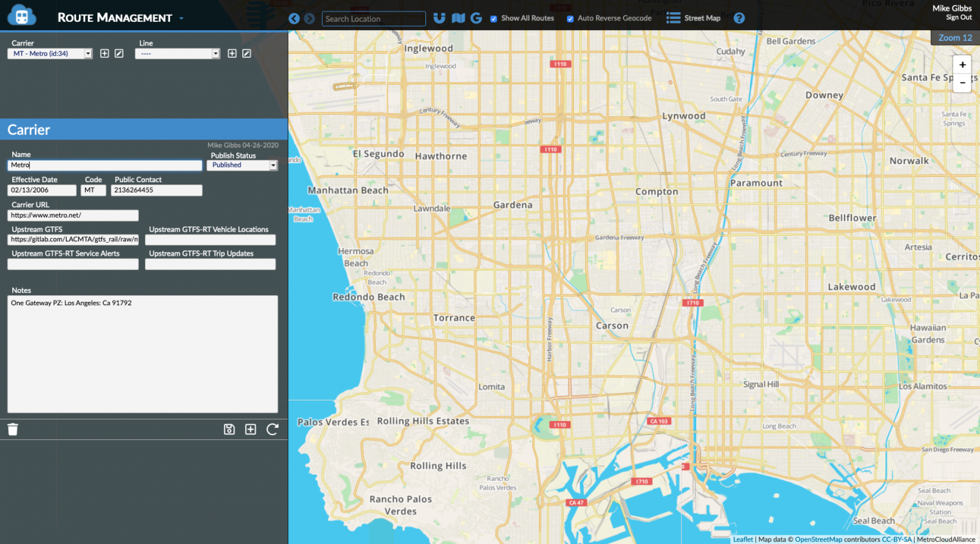
Task: Click the Google 'G' icon in map toolbar
Action: pos(476,18)
